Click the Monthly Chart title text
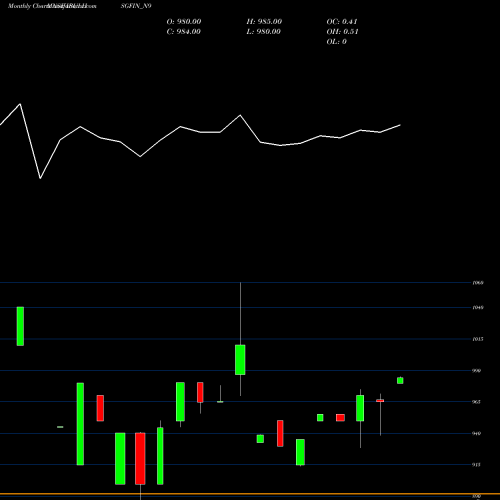This screenshot has width=500, height=500. [27, 6]
